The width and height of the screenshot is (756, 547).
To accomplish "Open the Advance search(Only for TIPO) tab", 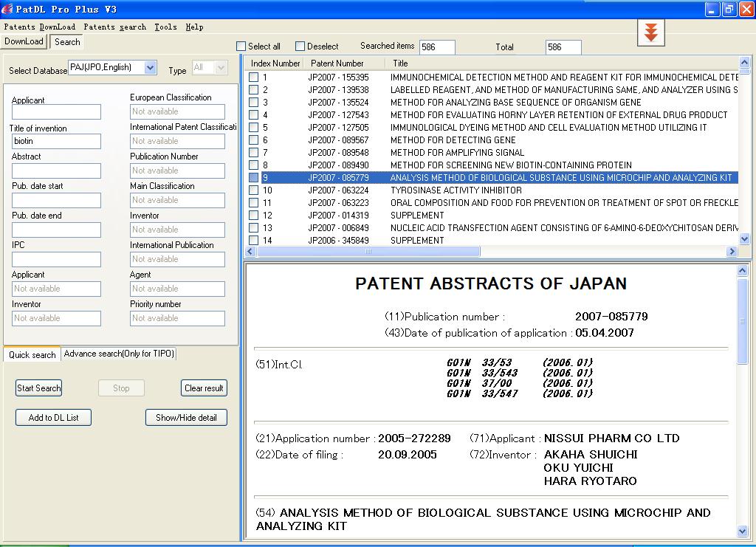I will [120, 354].
